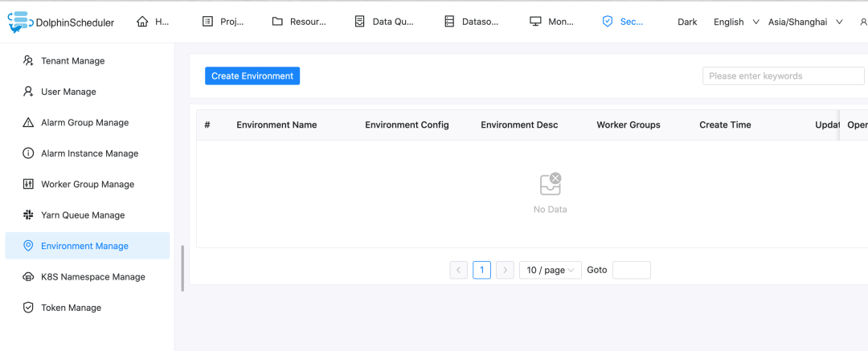The height and width of the screenshot is (351, 868).
Task: Click the Monitor screen icon
Action: (x=535, y=22)
